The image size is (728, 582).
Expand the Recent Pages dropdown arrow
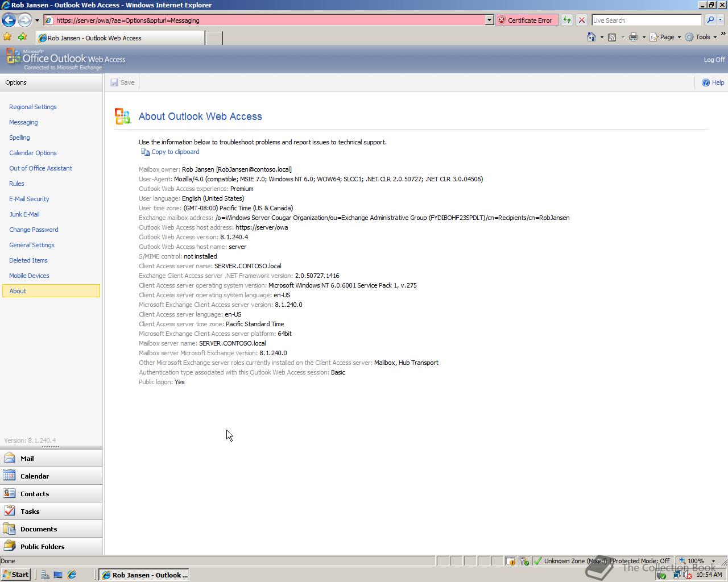click(x=37, y=20)
